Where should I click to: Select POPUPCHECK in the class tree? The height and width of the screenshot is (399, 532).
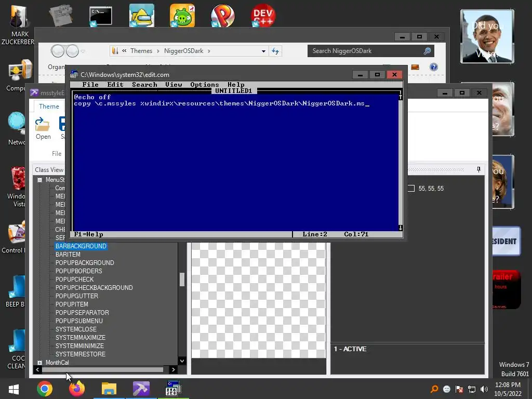pyautogui.click(x=75, y=279)
